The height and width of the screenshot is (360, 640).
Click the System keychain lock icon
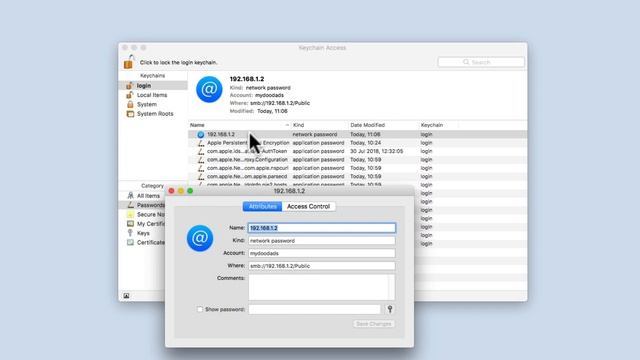(x=130, y=104)
